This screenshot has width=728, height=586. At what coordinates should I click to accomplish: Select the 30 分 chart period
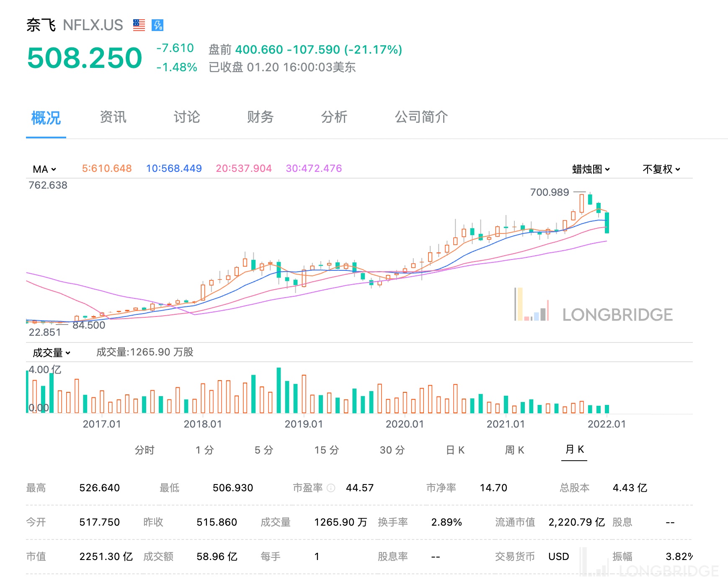pyautogui.click(x=392, y=450)
